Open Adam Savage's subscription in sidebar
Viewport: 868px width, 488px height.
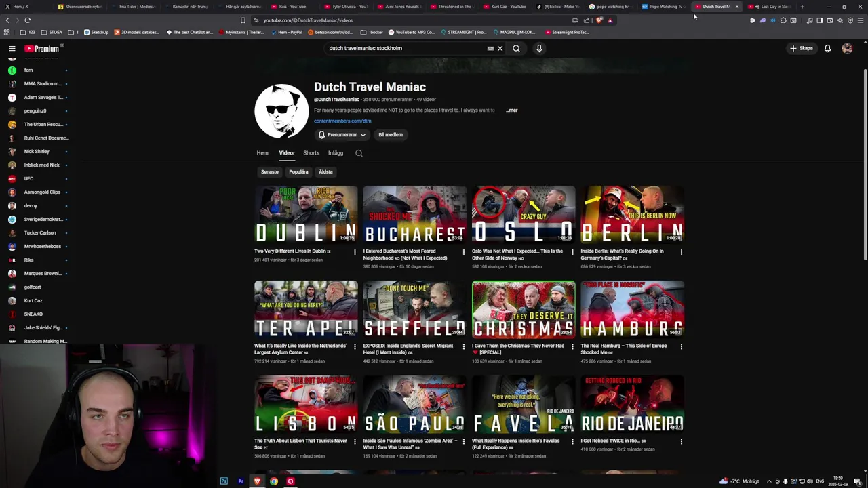click(37, 97)
